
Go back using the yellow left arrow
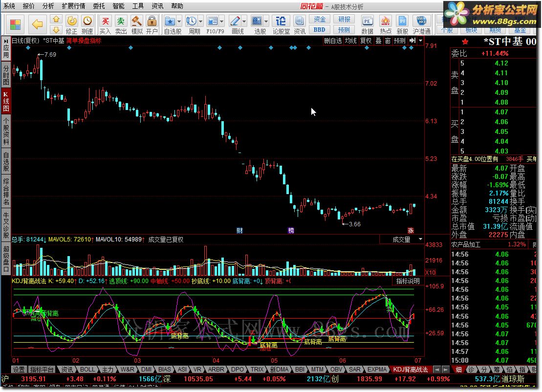point(37,24)
